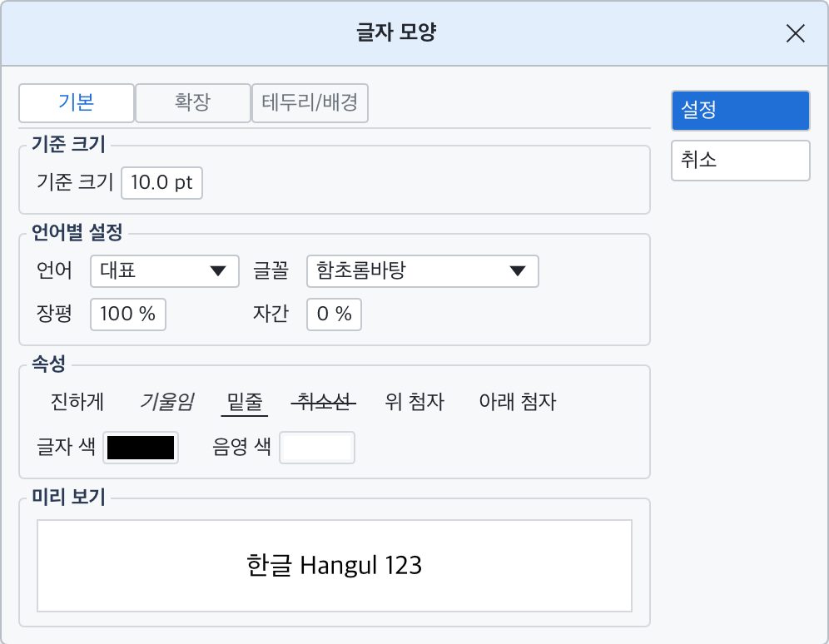The height and width of the screenshot is (644, 829).
Task: Switch to the 기본 tab
Action: tap(76, 103)
